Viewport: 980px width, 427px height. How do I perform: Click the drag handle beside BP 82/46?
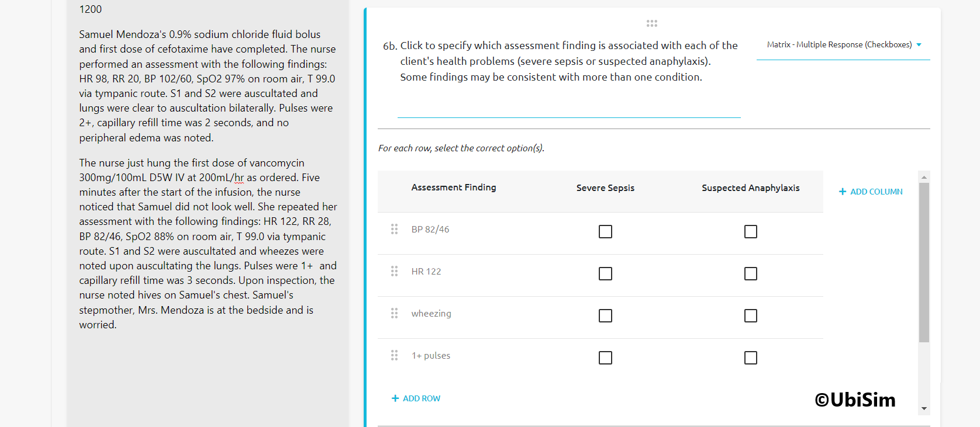[394, 229]
